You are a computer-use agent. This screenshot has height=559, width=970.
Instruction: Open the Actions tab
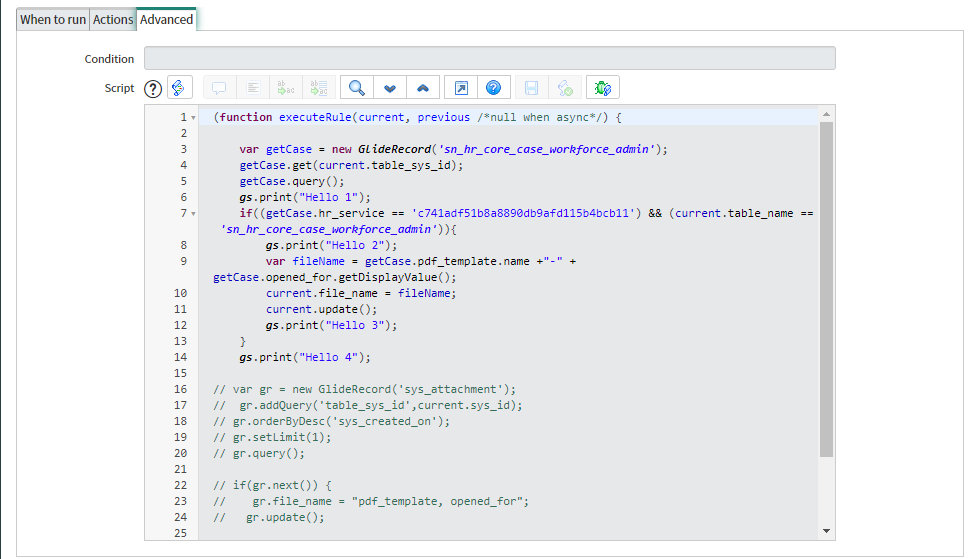tap(113, 20)
